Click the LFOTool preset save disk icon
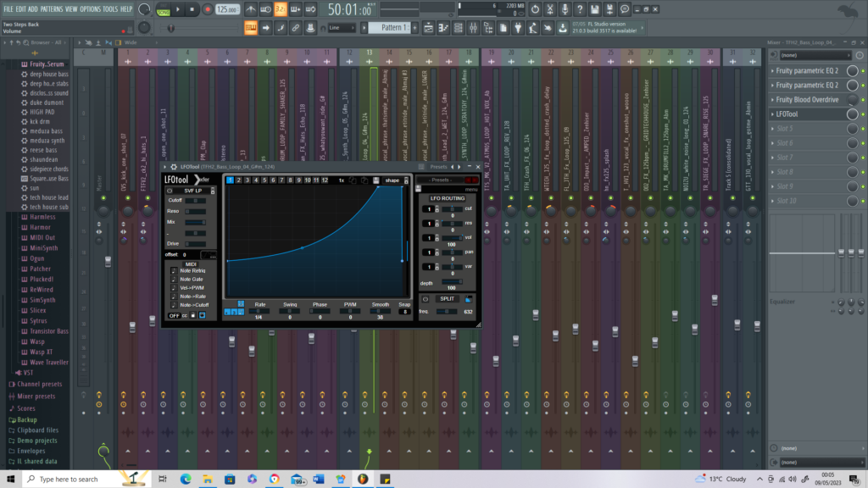Viewport: 868px width, 488px height. pos(419,189)
